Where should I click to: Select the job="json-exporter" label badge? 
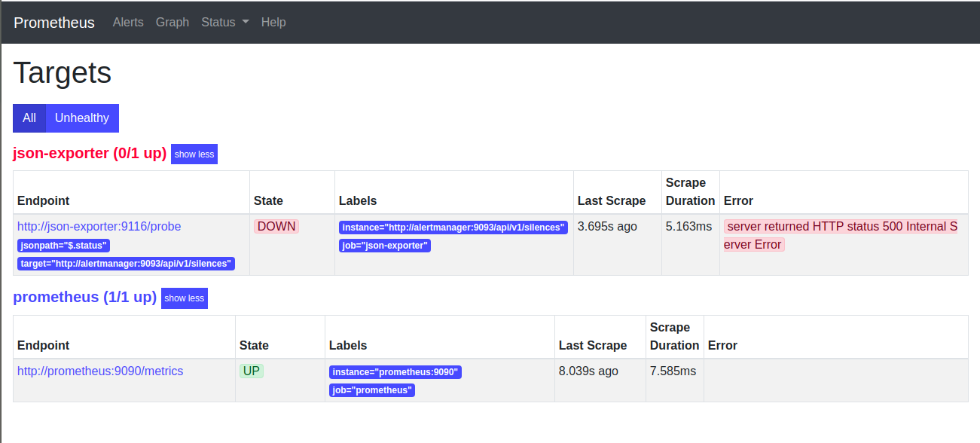tap(385, 246)
